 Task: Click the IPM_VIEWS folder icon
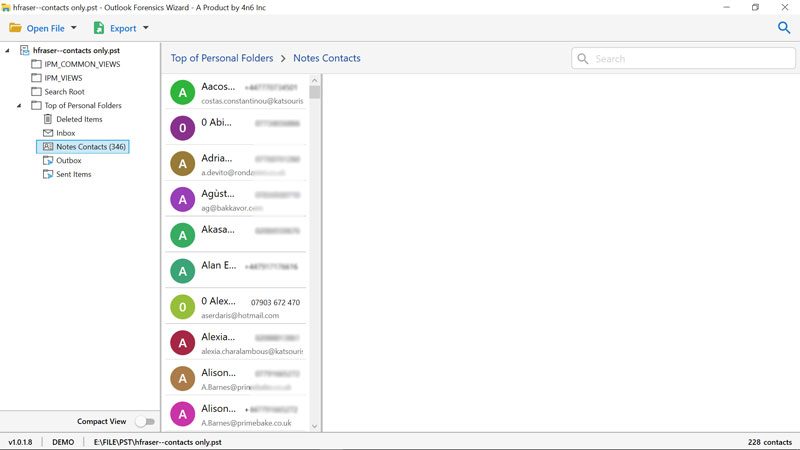click(36, 78)
